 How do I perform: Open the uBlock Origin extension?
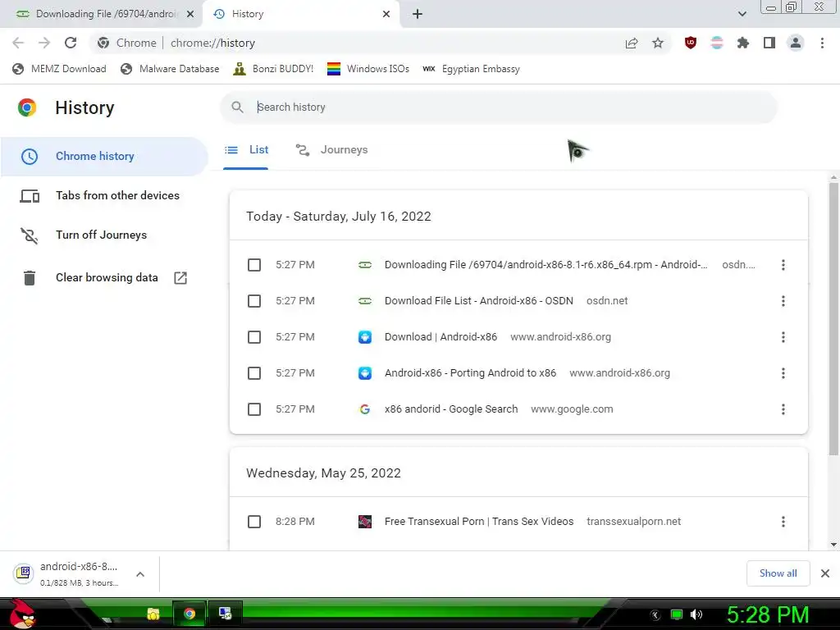click(691, 43)
